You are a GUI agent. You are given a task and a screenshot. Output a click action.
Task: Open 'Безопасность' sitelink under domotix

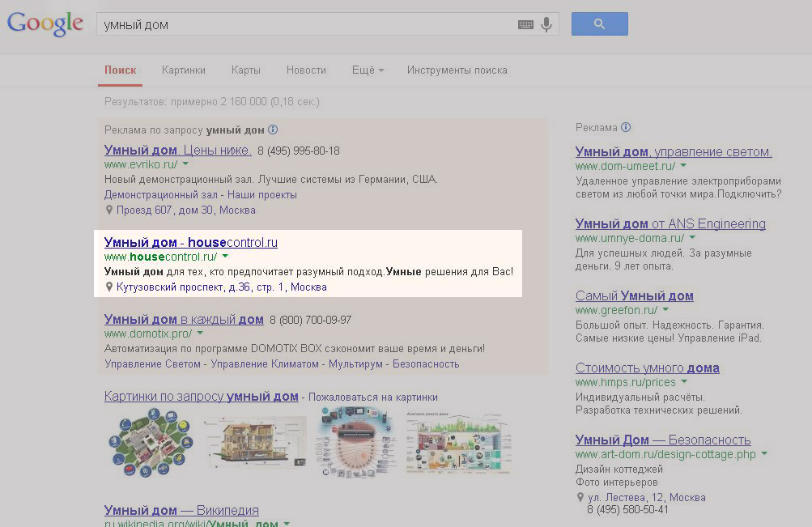(426, 364)
